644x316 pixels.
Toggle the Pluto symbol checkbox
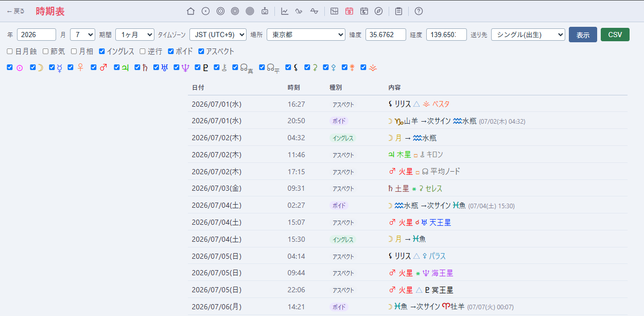(197, 67)
